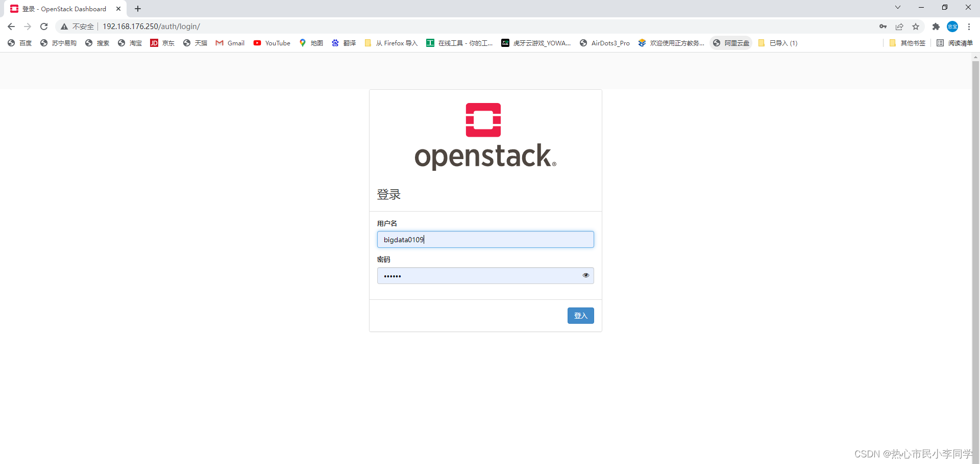Click the 登入 sign-in button

(x=580, y=316)
